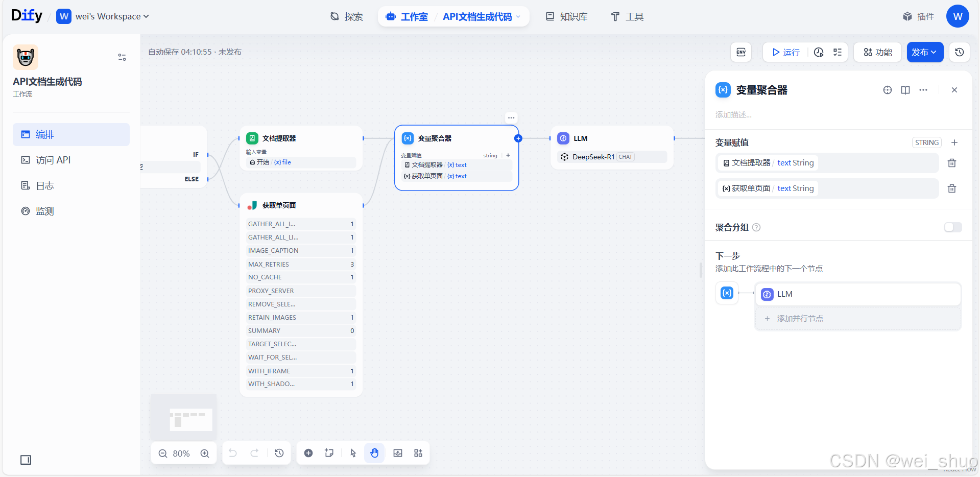Select 访问 API in sidebar
The image size is (980, 477).
71,160
